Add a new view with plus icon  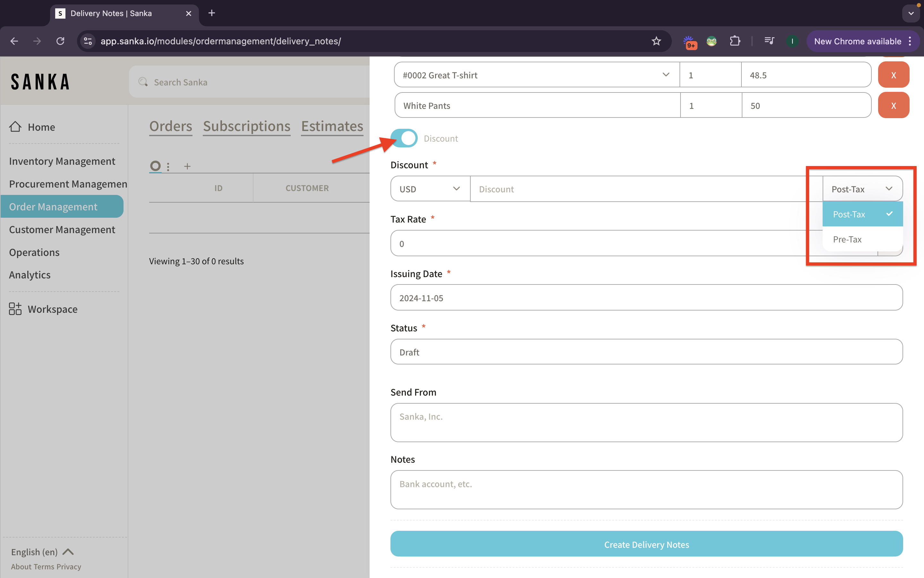pyautogui.click(x=187, y=166)
